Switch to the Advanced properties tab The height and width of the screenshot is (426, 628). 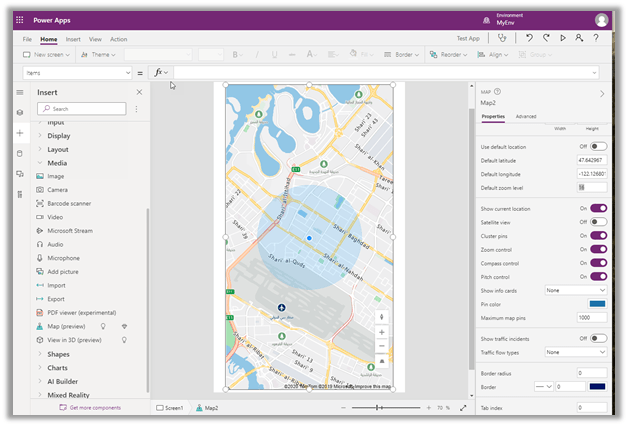[526, 117]
